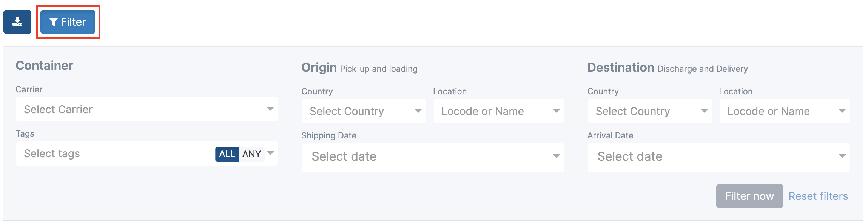The height and width of the screenshot is (224, 868).
Task: Click the funnel icon on Filter
Action: pyautogui.click(x=54, y=22)
